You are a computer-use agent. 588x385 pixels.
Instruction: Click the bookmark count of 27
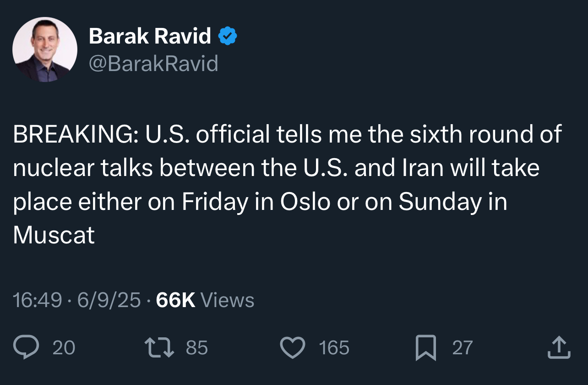(x=462, y=347)
